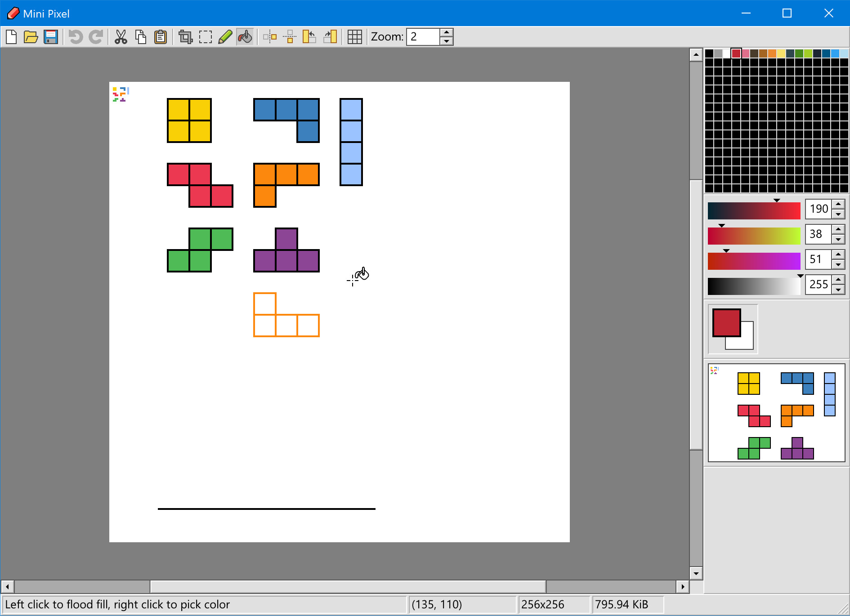Increase zoom level with up arrow
The width and height of the screenshot is (850, 616).
tap(446, 32)
